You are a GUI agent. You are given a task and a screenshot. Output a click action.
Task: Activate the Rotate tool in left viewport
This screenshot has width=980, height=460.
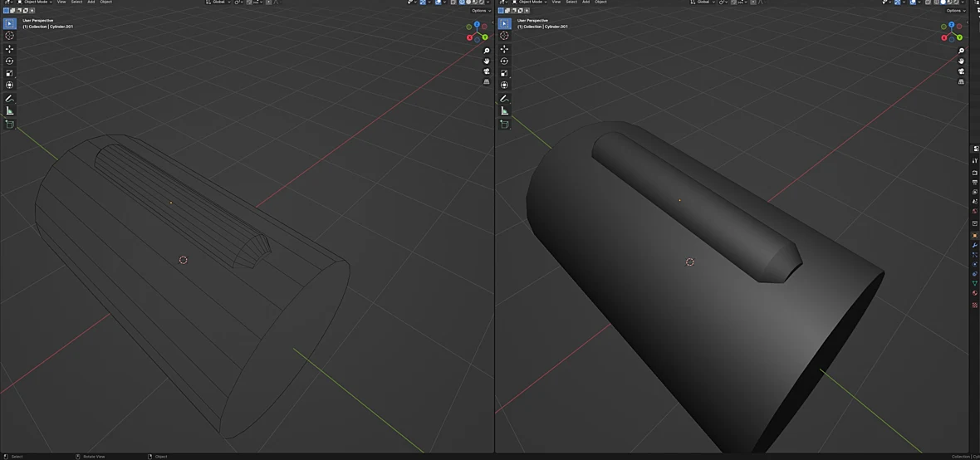coord(9,61)
